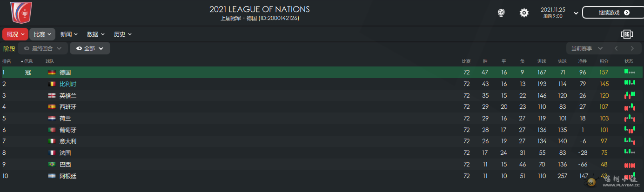Expand the 当前赛季 season dropdown
The height and width of the screenshot is (192, 644).
click(x=586, y=48)
